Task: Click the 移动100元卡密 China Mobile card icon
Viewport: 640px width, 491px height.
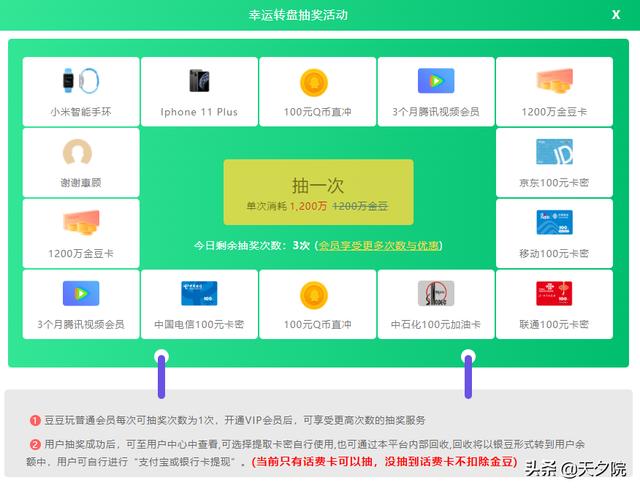Action: pyautogui.click(x=554, y=222)
